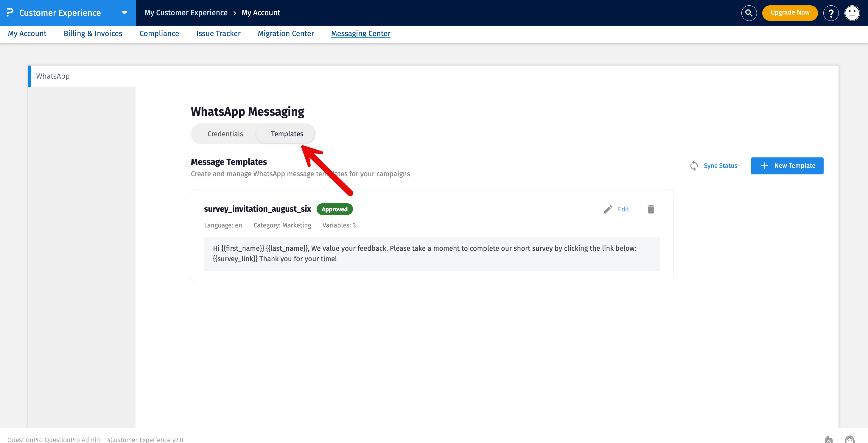Click My Customer Experience breadcrumb
Screen dimensions: 868x443
(x=186, y=13)
